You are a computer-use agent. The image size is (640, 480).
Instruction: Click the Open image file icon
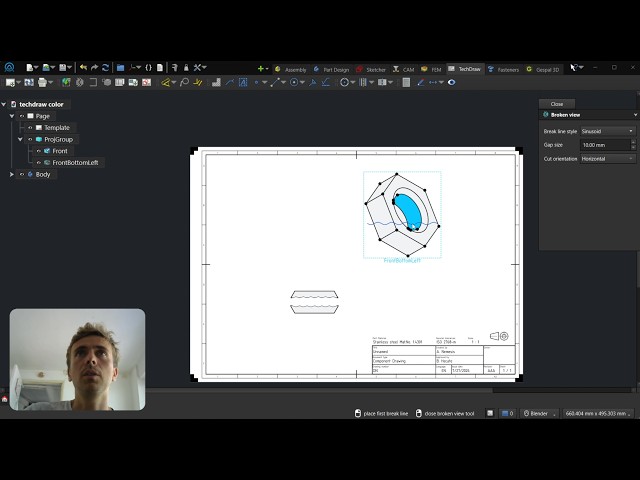click(46, 68)
